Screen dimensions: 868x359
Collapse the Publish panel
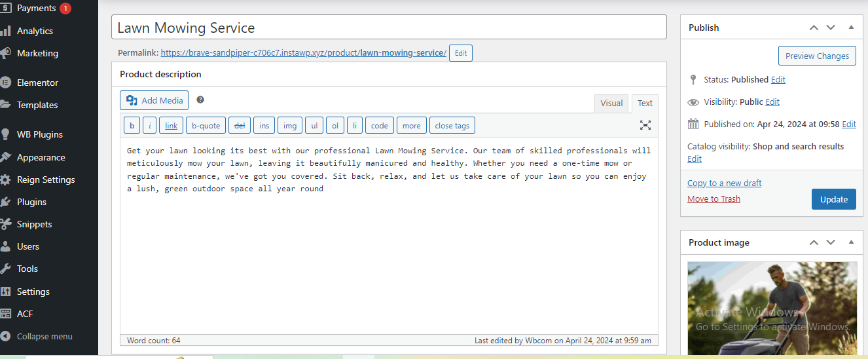tap(851, 28)
